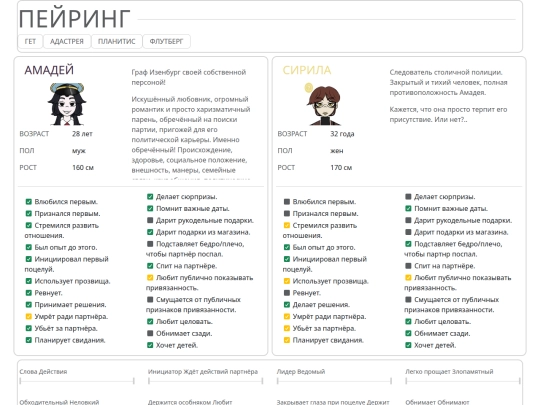Toggle Amadey's 'Планирует свидания' checkbox
The image size is (540, 405).
(29, 340)
